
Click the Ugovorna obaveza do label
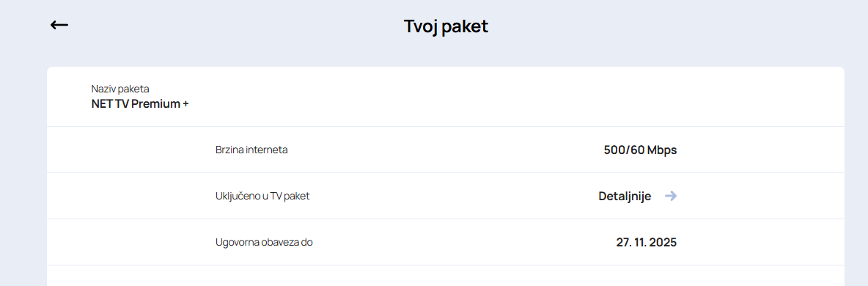(x=264, y=242)
